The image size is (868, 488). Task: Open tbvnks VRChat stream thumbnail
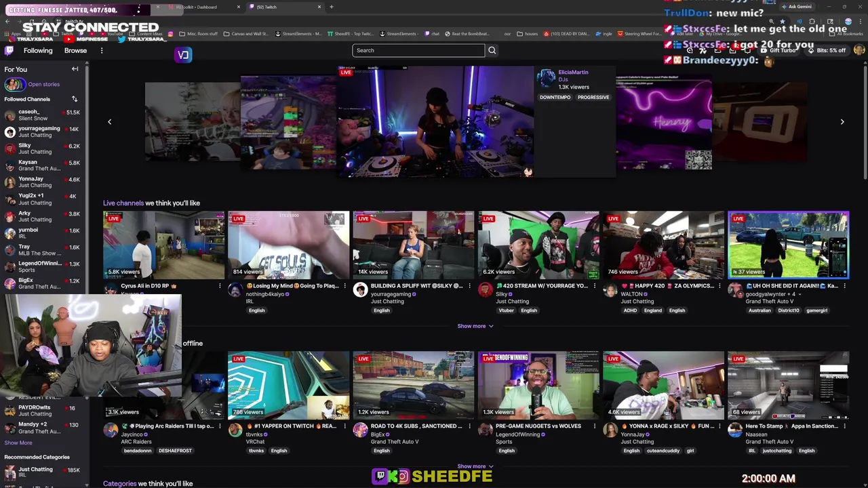[x=288, y=385]
